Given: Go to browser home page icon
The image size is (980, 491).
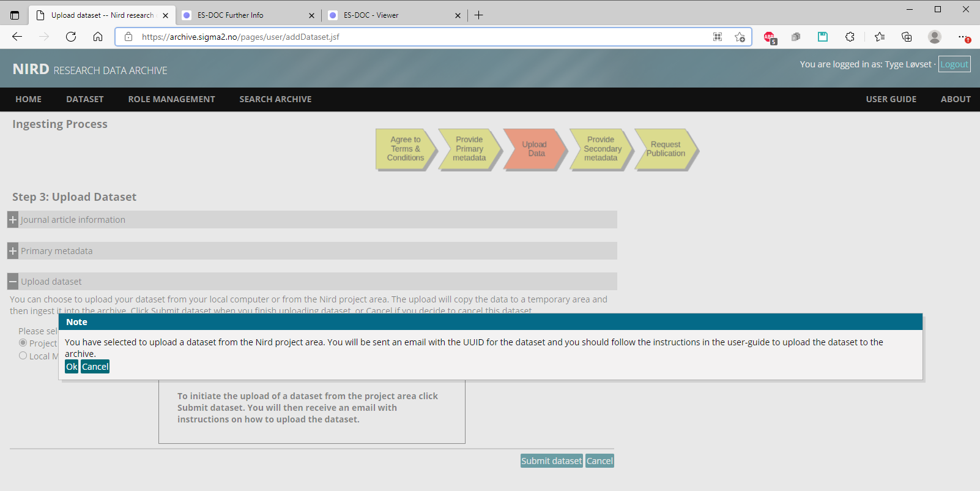Looking at the screenshot, I should tap(98, 37).
